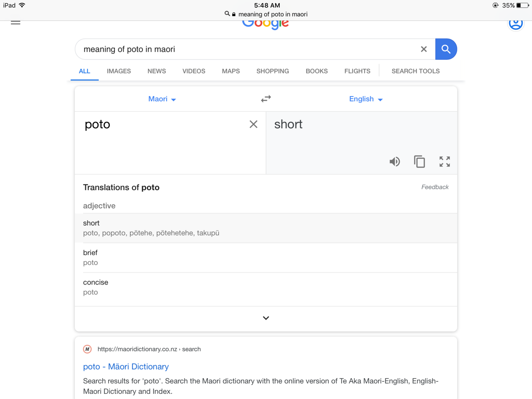Switch to the Images tab
Viewport: 532px width, 399px height.
click(x=119, y=71)
